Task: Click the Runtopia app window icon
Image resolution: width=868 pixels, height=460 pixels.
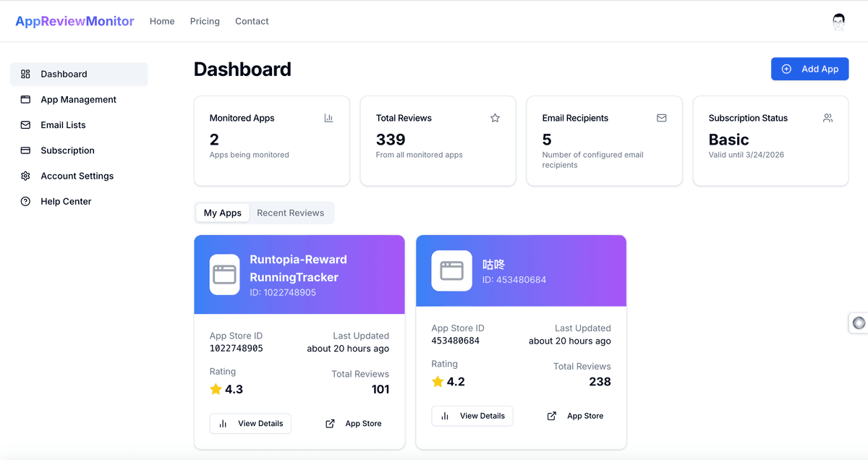Action: click(224, 275)
